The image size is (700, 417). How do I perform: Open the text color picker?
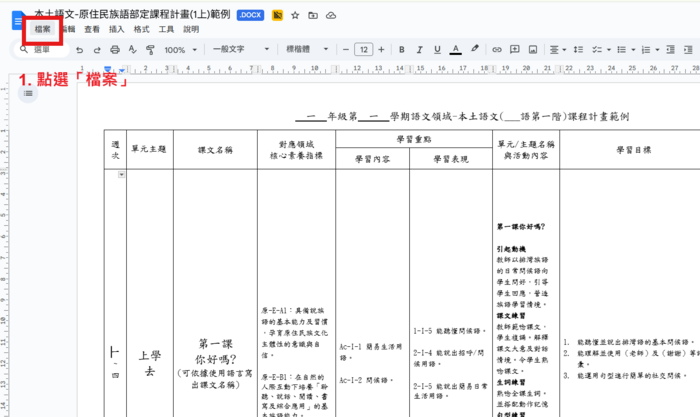point(456,49)
